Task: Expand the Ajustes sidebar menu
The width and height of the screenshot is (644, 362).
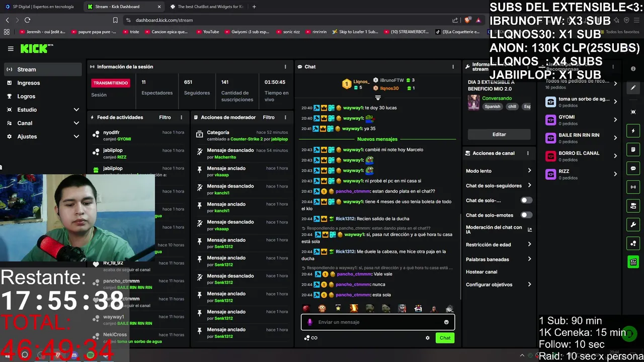Action: coord(42,136)
